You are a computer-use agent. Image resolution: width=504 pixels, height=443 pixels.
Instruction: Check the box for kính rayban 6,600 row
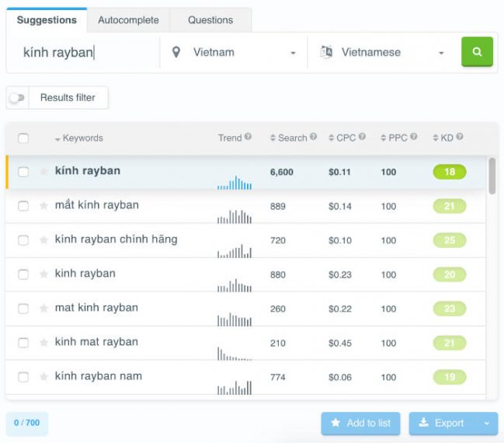[x=23, y=172]
